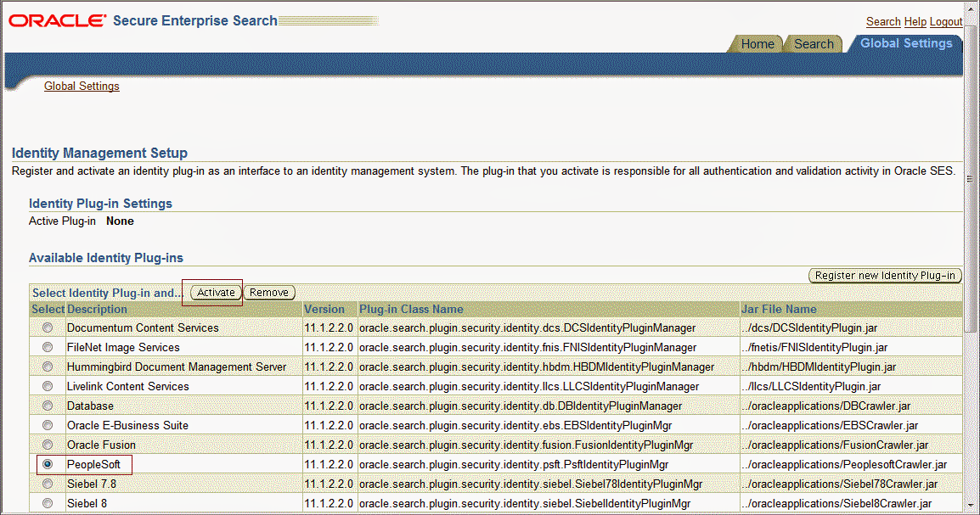980x515 pixels.
Task: Select Hummingbird Document Management Server radio button
Action: pos(48,367)
